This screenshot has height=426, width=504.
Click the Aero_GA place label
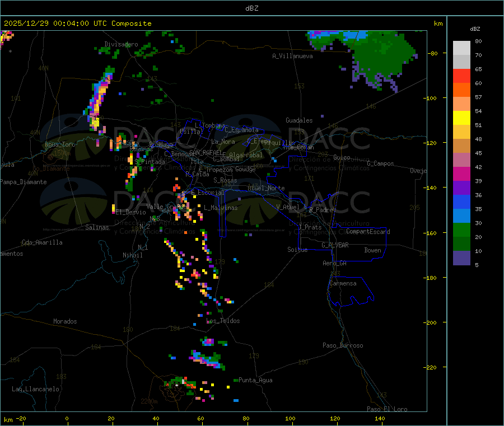click(x=335, y=263)
